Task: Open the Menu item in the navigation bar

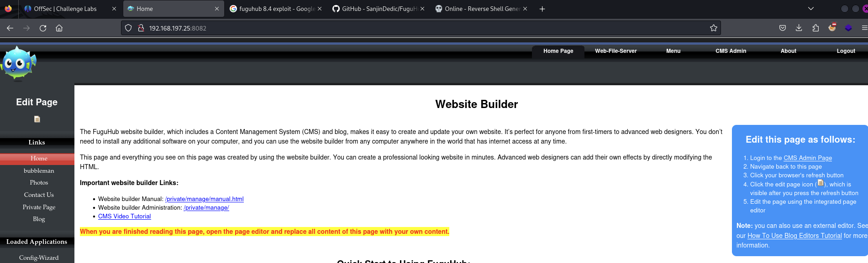Action: pyautogui.click(x=673, y=51)
